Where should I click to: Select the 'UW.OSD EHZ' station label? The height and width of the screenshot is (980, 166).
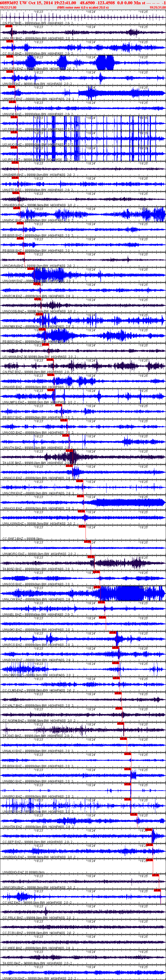point(12,433)
